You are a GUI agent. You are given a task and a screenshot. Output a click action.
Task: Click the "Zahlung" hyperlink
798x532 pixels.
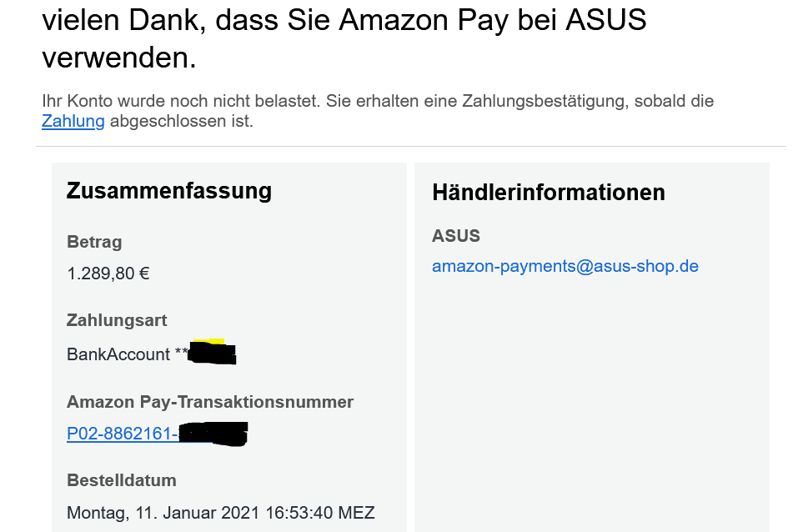73,122
